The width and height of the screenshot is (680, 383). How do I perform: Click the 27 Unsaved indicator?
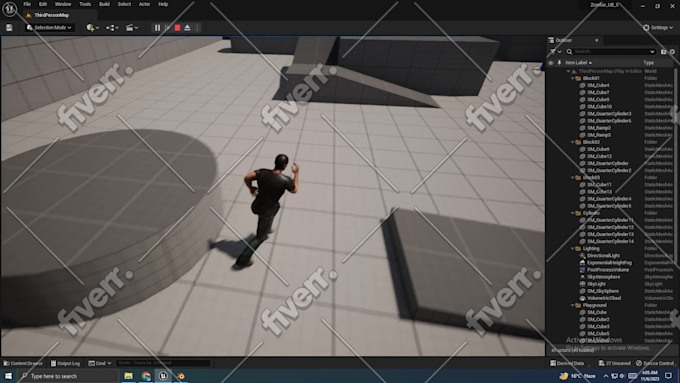point(615,363)
